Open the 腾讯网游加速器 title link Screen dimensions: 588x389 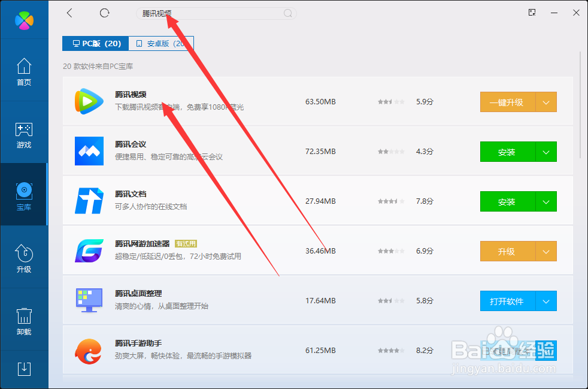coord(143,244)
